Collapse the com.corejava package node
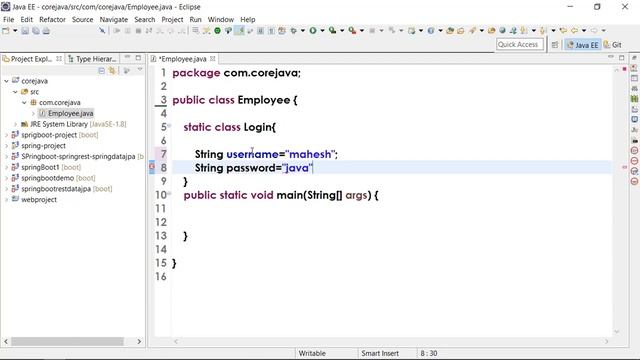Screen dimensions: 640x360 pos(24,102)
